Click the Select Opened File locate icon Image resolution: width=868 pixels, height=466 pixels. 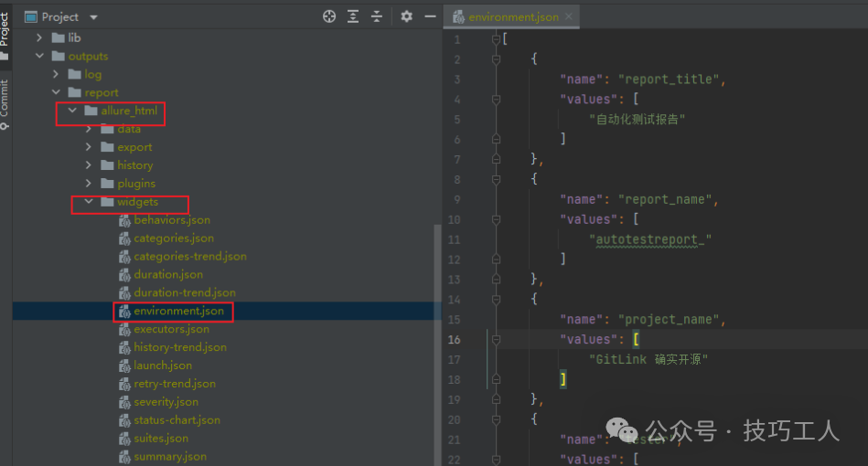tap(330, 16)
